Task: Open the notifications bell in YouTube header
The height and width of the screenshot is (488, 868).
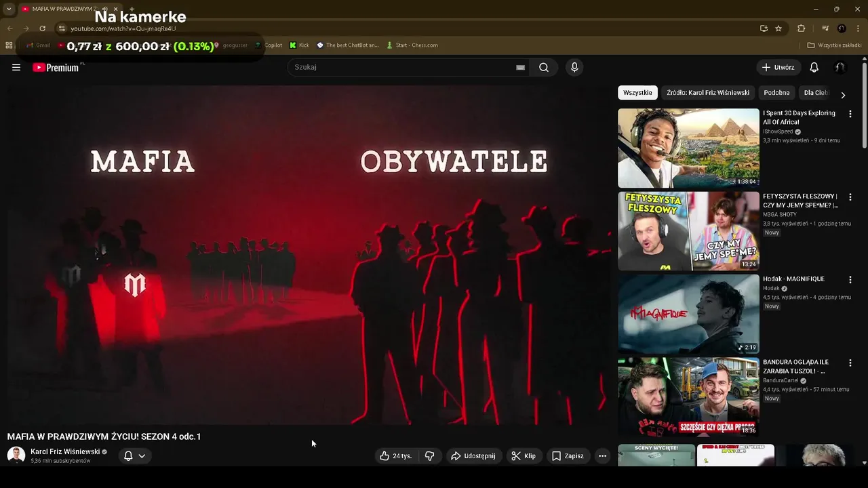Action: (814, 67)
